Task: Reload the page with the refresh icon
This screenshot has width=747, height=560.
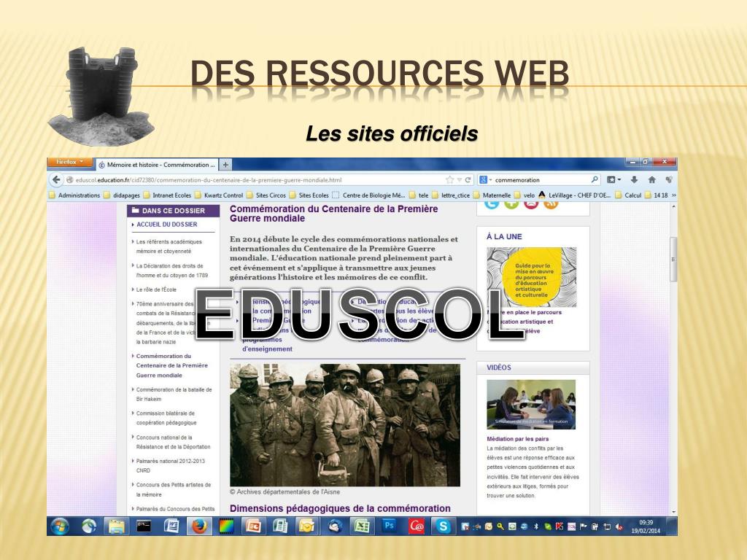Action: 468,180
